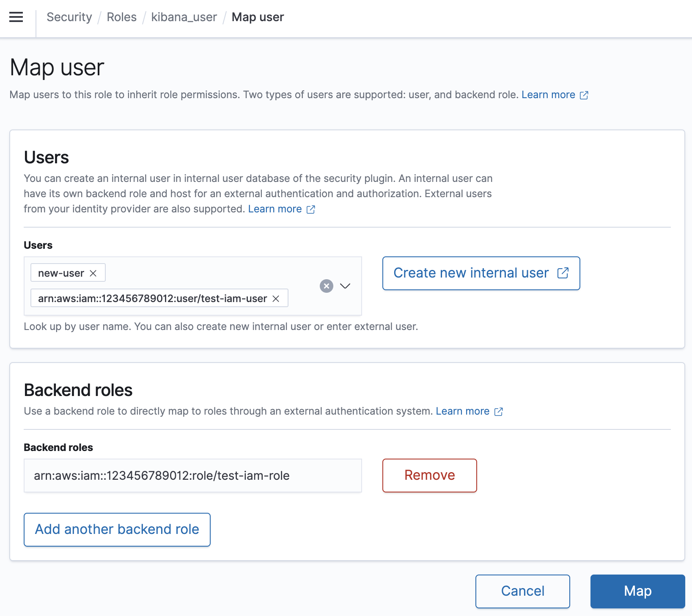The image size is (692, 616).
Task: Go to Security breadcrumb
Action: click(x=69, y=17)
